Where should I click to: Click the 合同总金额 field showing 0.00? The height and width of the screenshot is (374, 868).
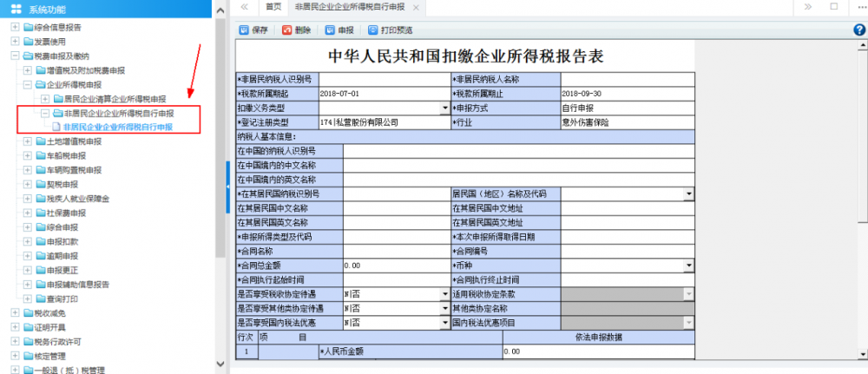click(397, 266)
